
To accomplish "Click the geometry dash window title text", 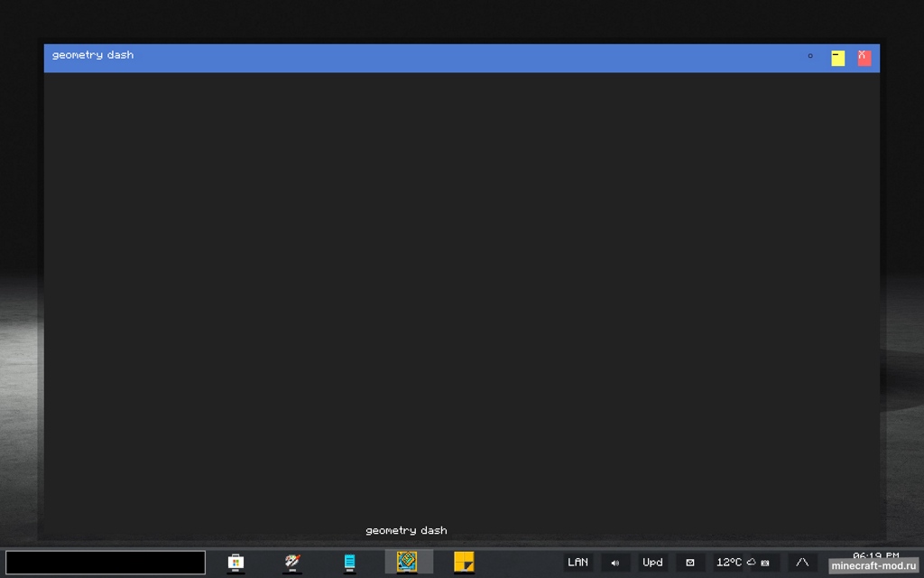I will 93,55.
